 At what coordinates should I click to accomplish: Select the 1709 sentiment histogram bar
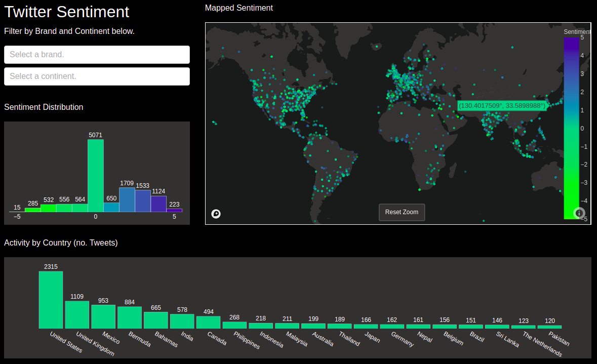127,200
